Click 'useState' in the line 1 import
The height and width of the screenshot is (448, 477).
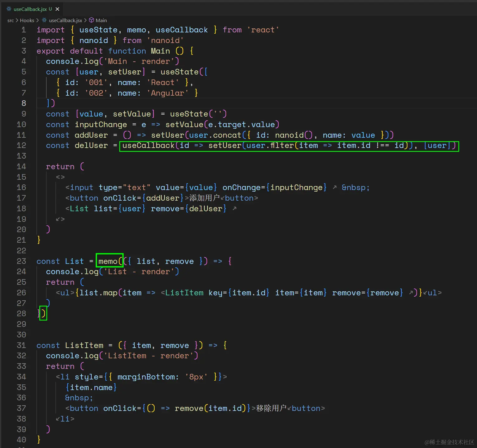coord(98,30)
